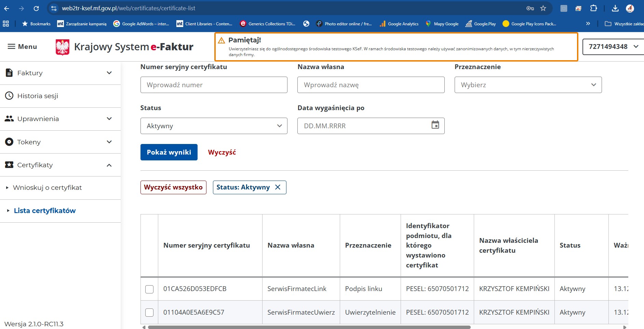644x329 pixels.
Task: Go to Wnioskuj o certyfikat
Action: point(47,187)
